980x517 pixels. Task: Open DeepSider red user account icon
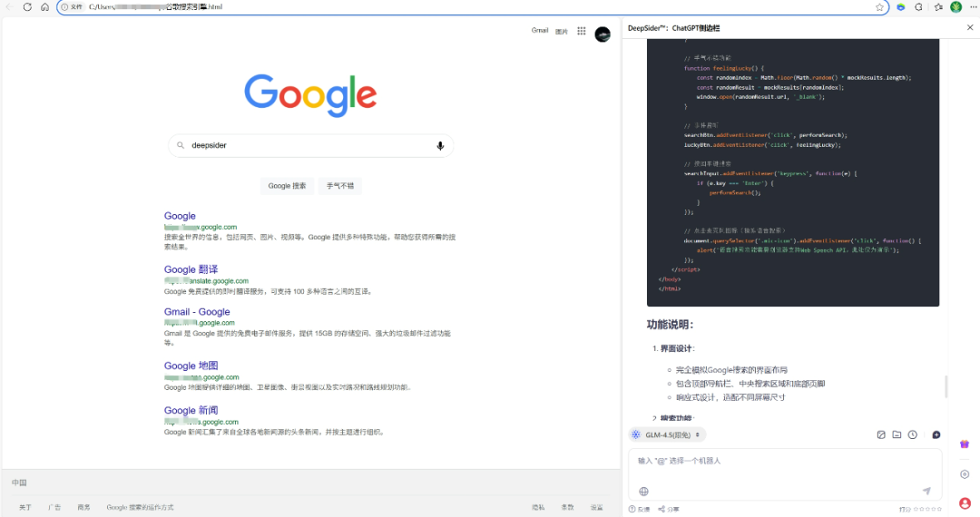965,503
